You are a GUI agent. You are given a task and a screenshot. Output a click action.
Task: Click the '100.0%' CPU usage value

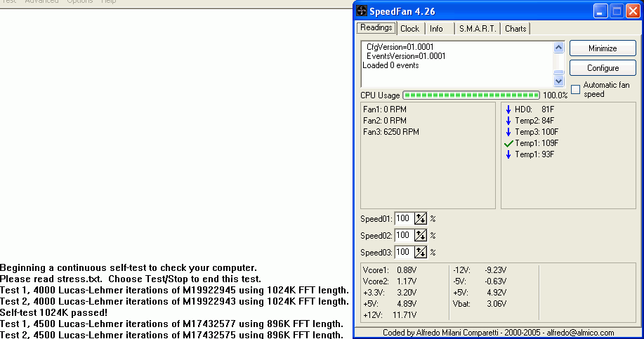click(555, 95)
